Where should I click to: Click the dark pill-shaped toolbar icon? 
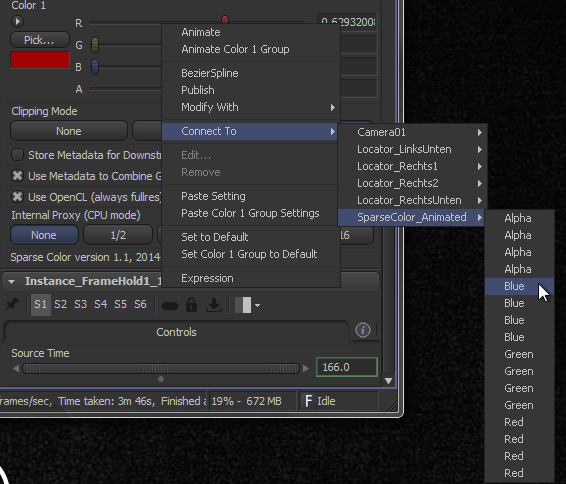tap(170, 306)
